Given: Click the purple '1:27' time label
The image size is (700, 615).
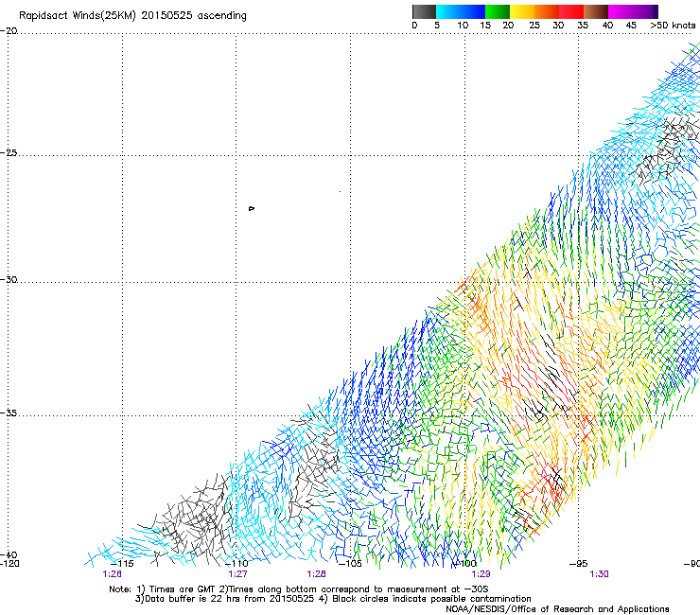Looking at the screenshot, I should click(x=238, y=574).
